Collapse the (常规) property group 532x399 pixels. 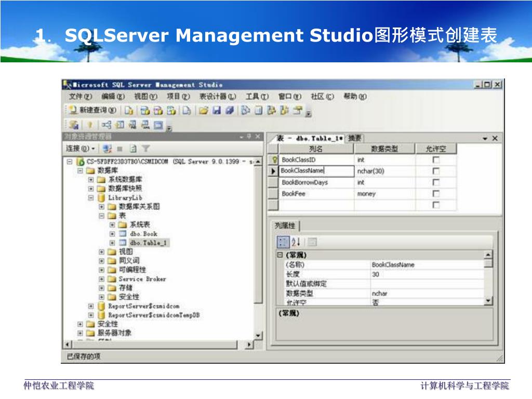point(280,255)
